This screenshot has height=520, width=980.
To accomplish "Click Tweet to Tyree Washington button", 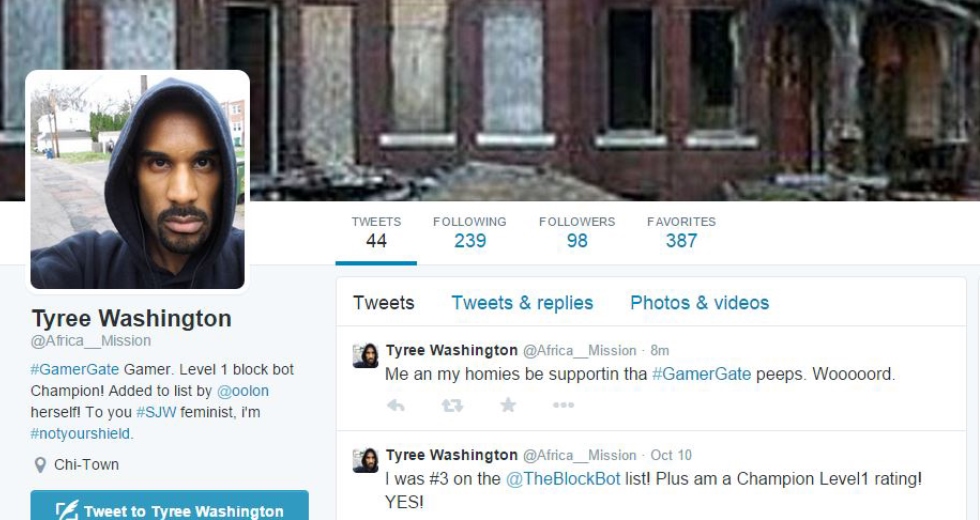I will click(169, 506).
